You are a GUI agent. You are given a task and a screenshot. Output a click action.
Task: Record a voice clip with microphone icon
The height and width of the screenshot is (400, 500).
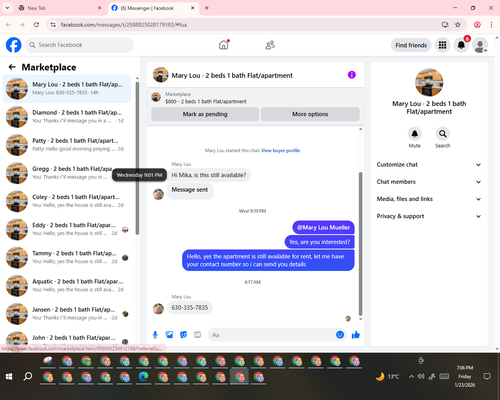pyautogui.click(x=155, y=335)
